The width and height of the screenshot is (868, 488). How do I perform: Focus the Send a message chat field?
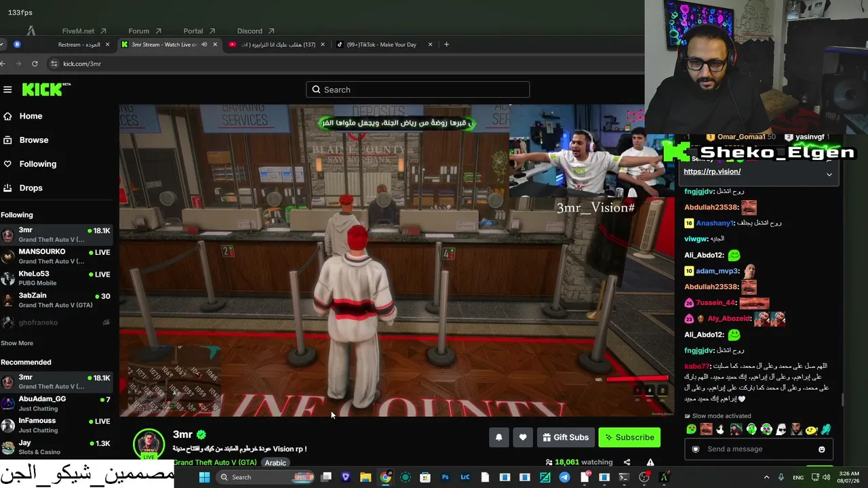coord(758,449)
